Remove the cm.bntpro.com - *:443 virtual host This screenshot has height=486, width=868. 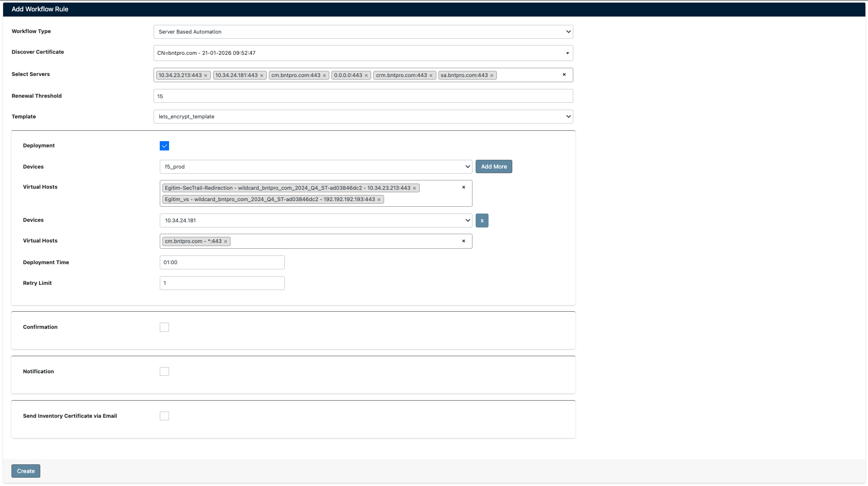[225, 241]
